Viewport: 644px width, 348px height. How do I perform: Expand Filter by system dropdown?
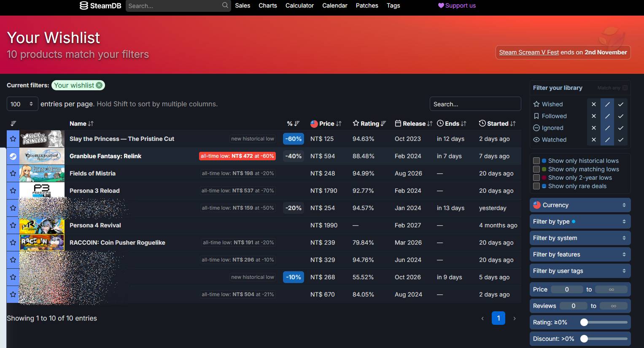(580, 238)
